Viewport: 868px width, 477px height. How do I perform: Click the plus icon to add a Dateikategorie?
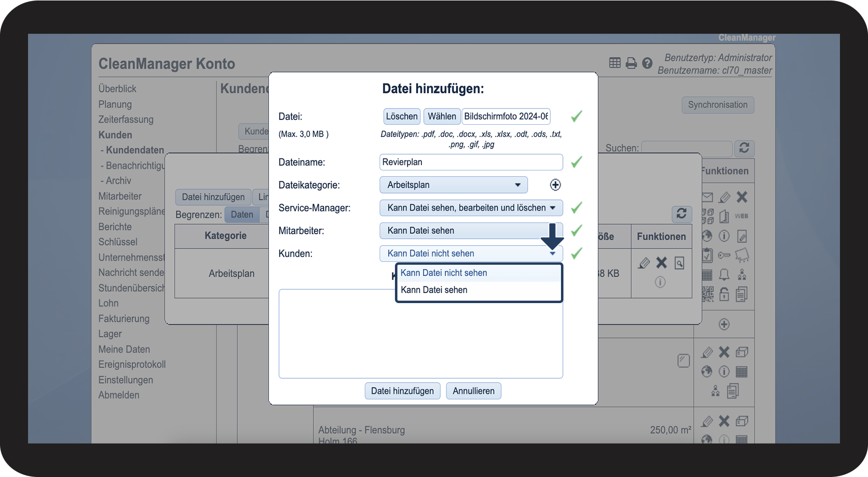[x=555, y=185]
